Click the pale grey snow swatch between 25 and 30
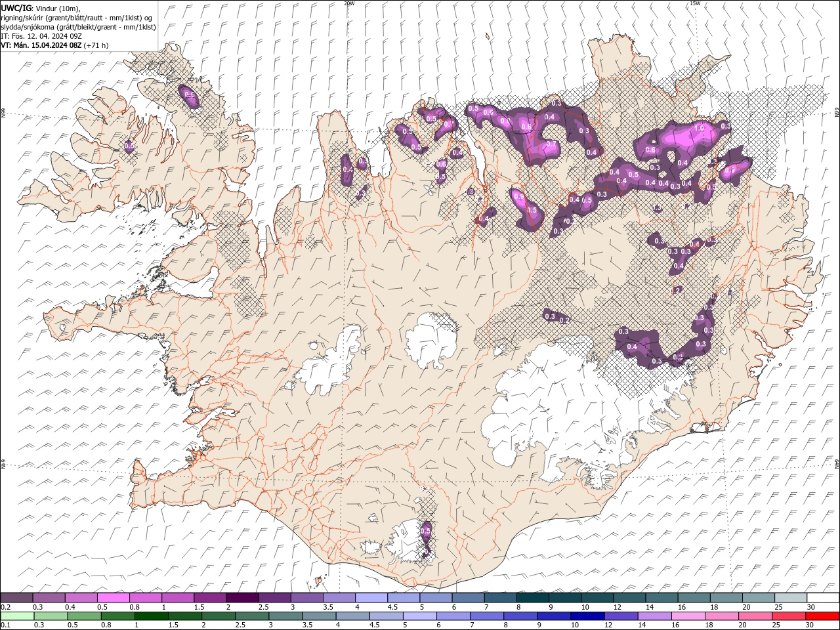Image resolution: width=840 pixels, height=630 pixels. pyautogui.click(x=791, y=598)
